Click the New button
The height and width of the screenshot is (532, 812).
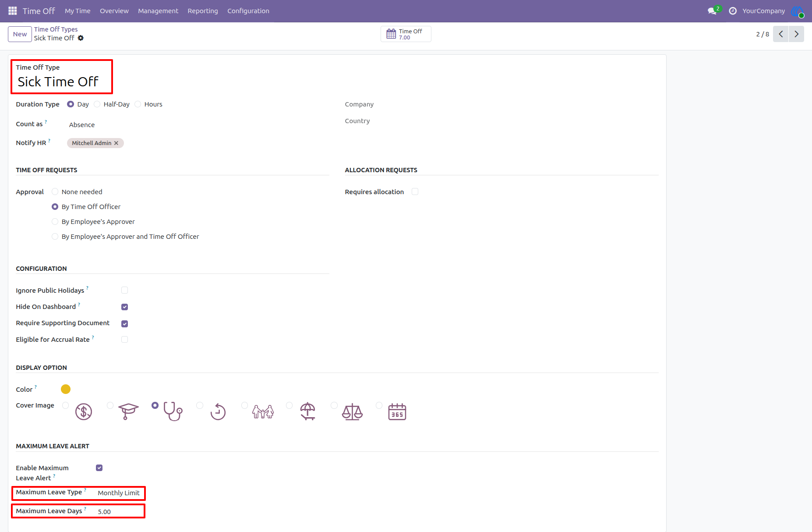[x=20, y=34]
